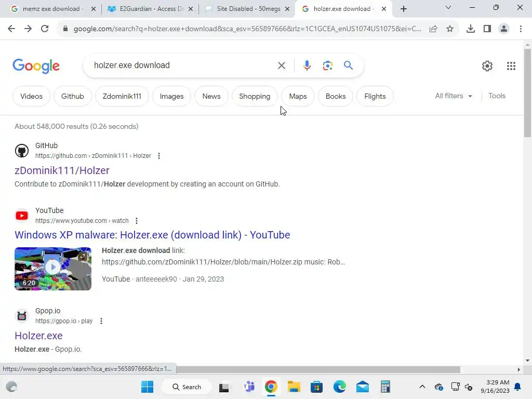
Task: Select the Github filter chip
Action: (73, 96)
